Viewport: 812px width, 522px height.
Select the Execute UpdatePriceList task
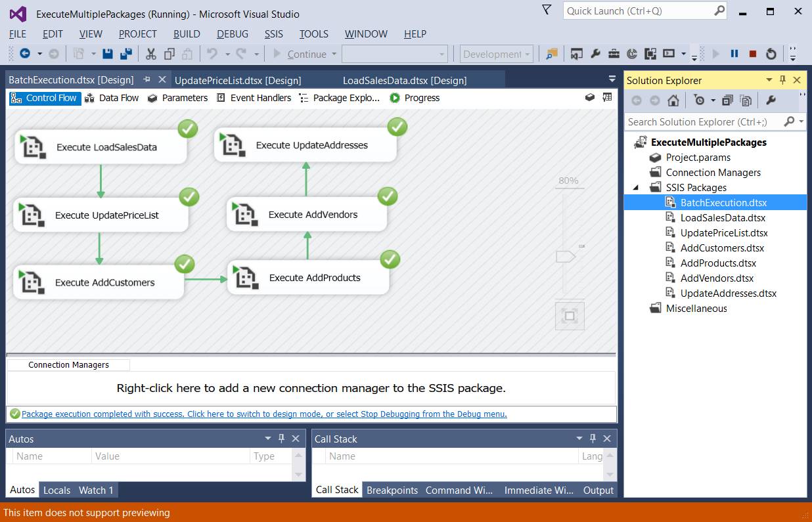pyautogui.click(x=101, y=215)
